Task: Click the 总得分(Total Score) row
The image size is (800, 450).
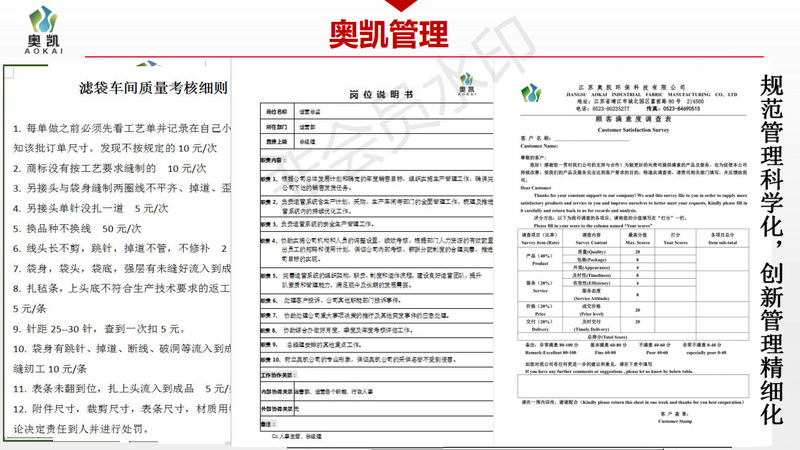Action: (633, 337)
